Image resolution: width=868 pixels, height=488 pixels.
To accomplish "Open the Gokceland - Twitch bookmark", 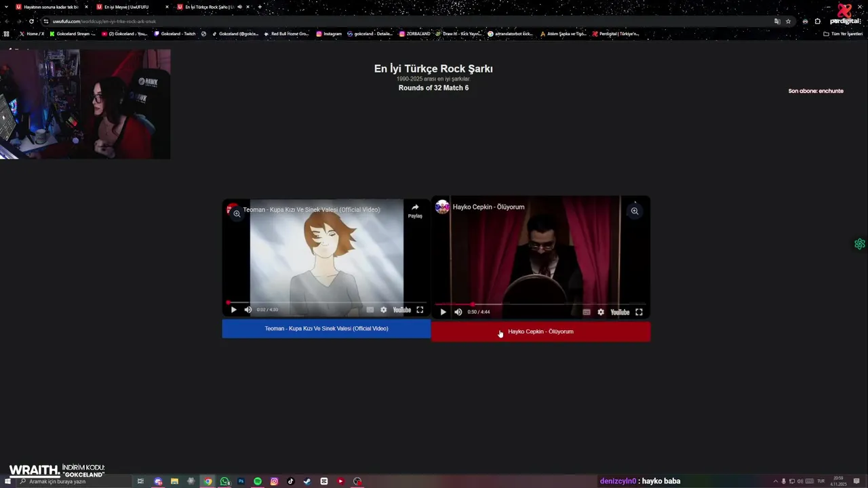I will pyautogui.click(x=175, y=34).
